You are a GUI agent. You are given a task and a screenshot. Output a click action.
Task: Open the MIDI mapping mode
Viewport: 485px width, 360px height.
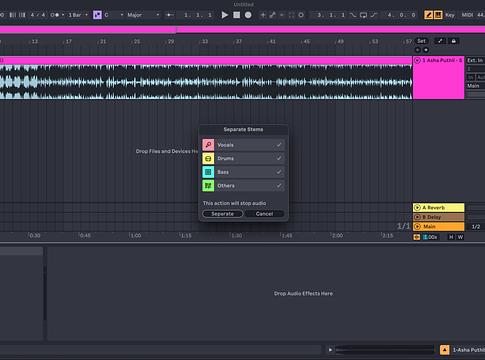(x=467, y=15)
